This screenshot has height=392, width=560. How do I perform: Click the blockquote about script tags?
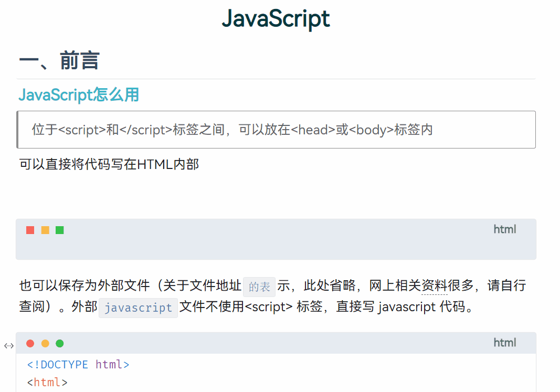coord(276,130)
